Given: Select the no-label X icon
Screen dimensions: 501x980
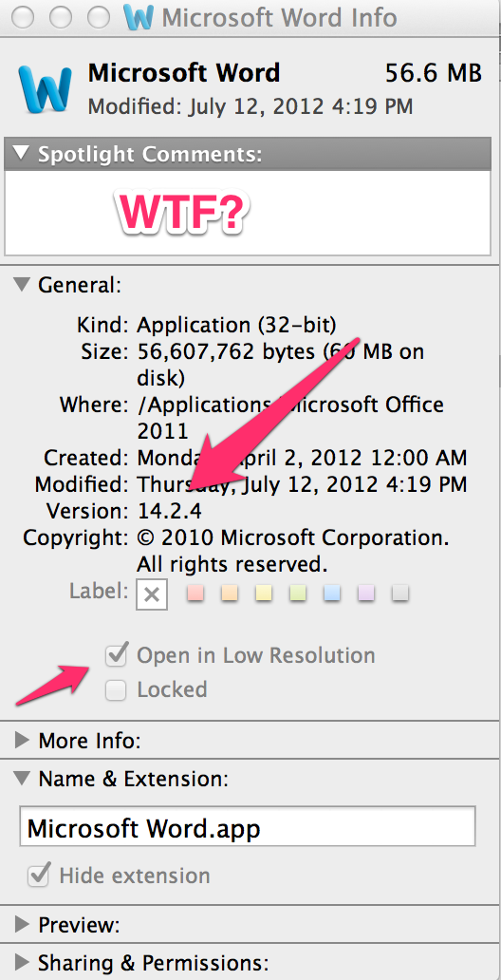Looking at the screenshot, I should coord(151,594).
